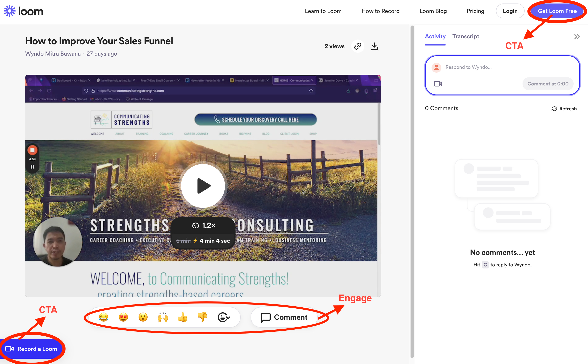React with the thumbs up emoji

coord(182,317)
